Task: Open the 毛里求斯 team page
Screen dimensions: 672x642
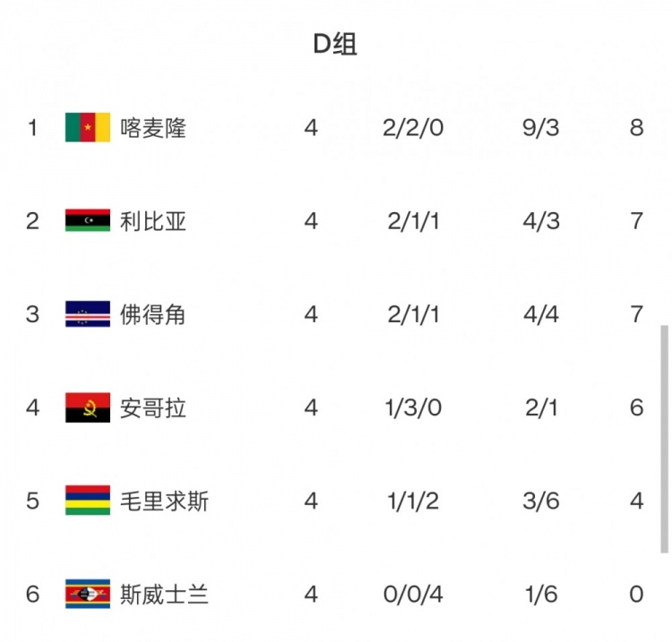Action: [164, 501]
